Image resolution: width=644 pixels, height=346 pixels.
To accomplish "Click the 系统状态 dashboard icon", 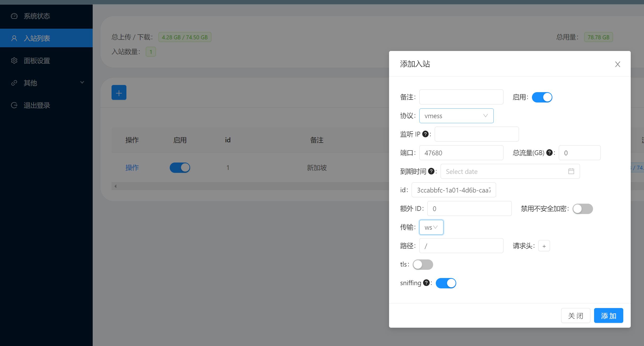I will (14, 16).
